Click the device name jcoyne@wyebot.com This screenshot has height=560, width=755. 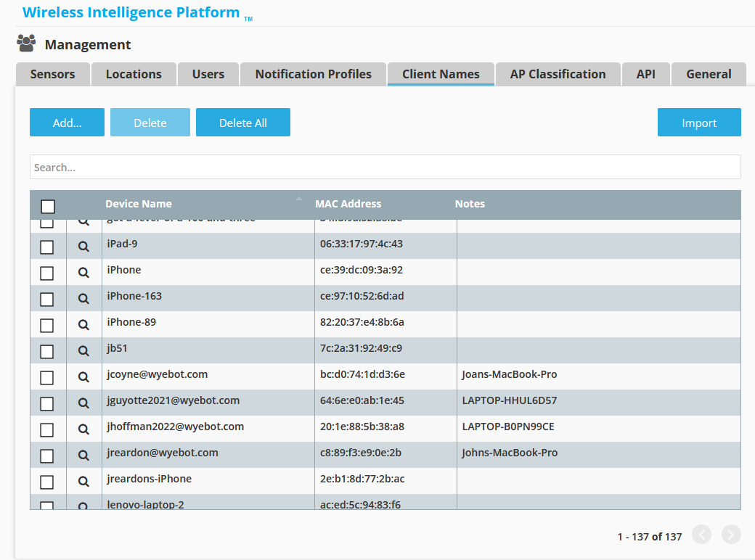[158, 374]
